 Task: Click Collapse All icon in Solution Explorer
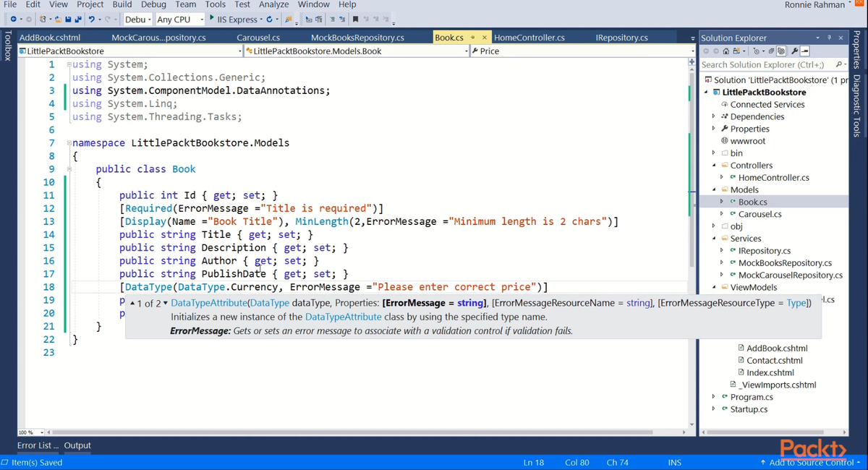[771, 51]
